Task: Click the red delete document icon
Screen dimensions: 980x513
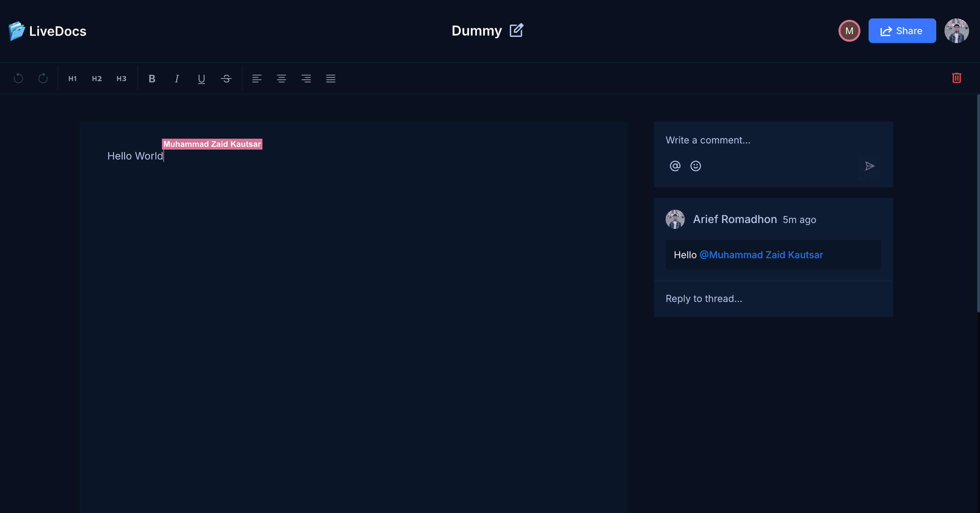Action: (956, 78)
